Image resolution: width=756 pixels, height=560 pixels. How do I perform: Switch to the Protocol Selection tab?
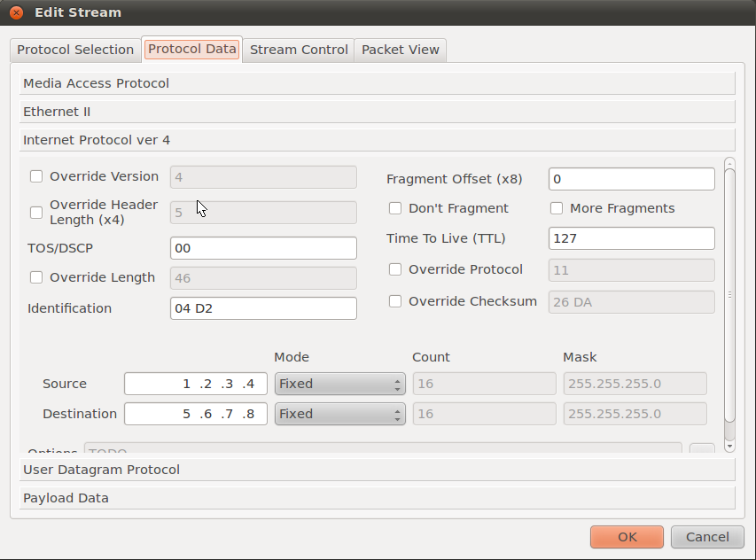coord(75,50)
